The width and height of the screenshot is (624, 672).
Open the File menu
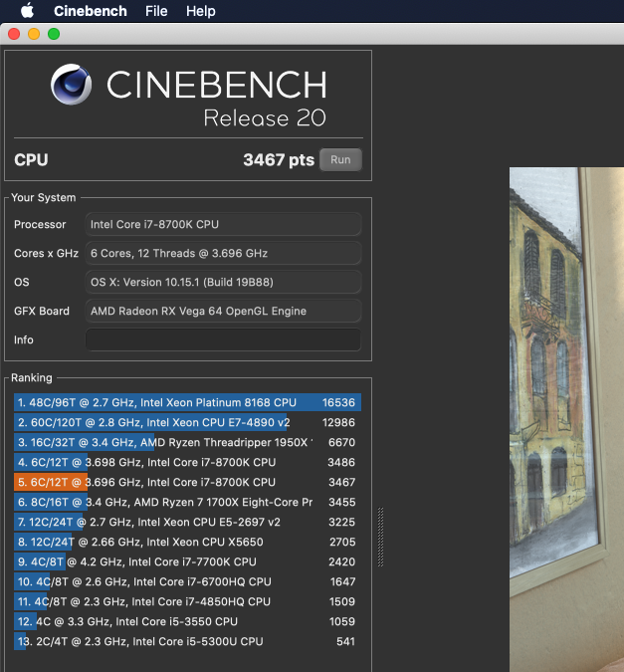[x=156, y=11]
